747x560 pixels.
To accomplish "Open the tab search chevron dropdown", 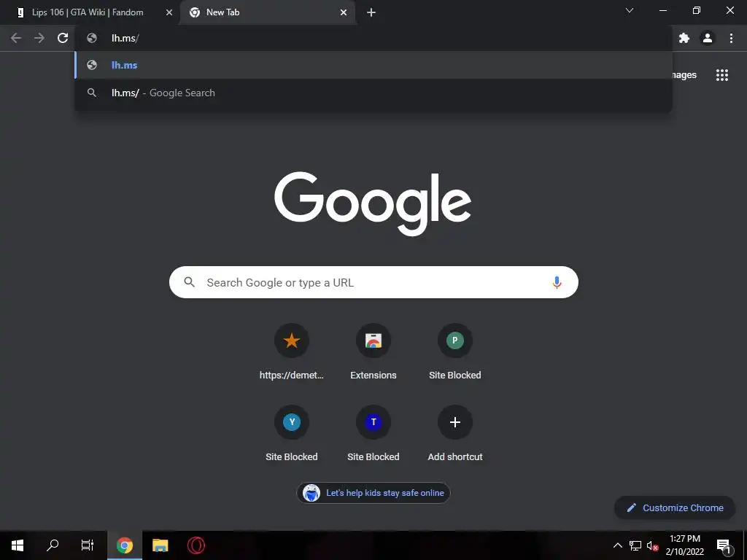I will point(630,10).
